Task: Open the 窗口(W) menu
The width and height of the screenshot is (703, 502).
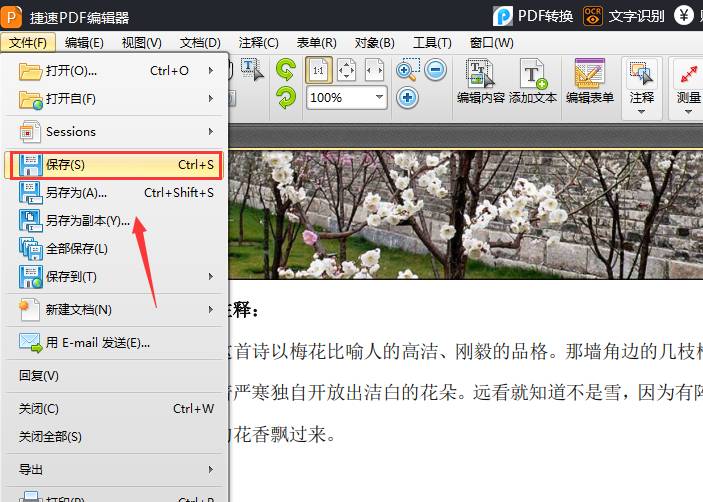Action: click(491, 43)
